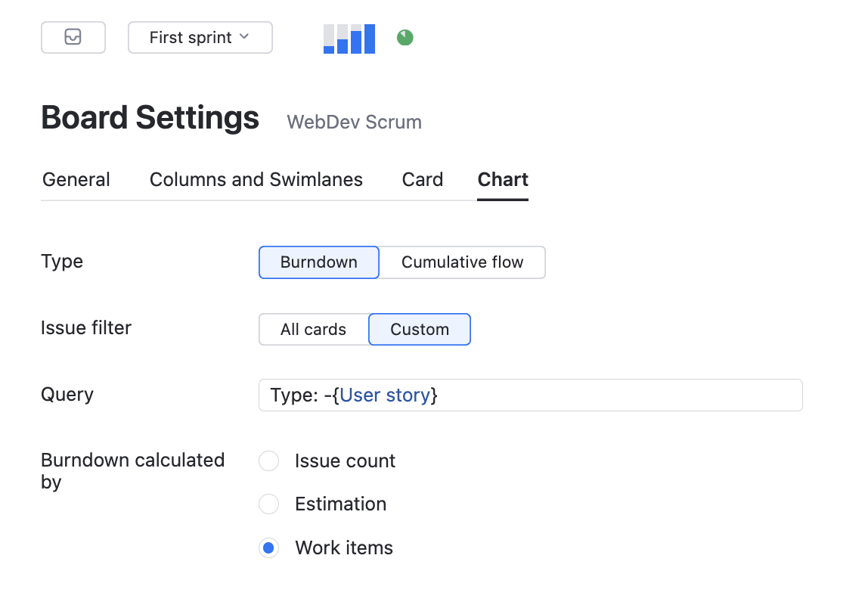Click the User story value in query
The width and height of the screenshot is (868, 611).
[386, 395]
